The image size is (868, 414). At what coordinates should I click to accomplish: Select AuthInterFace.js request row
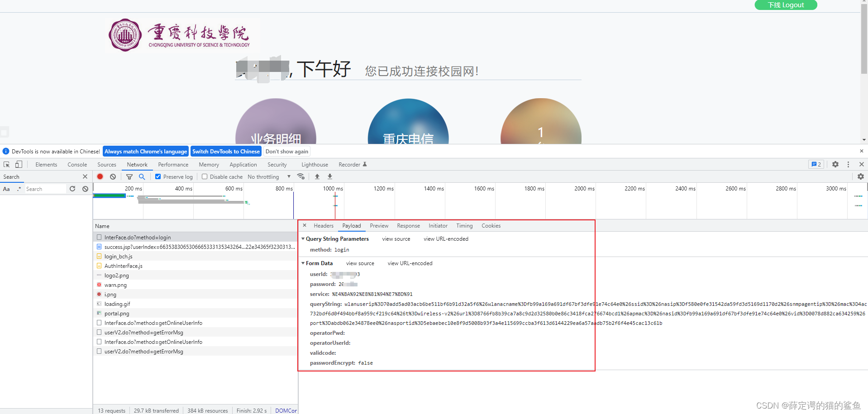[x=195, y=266]
